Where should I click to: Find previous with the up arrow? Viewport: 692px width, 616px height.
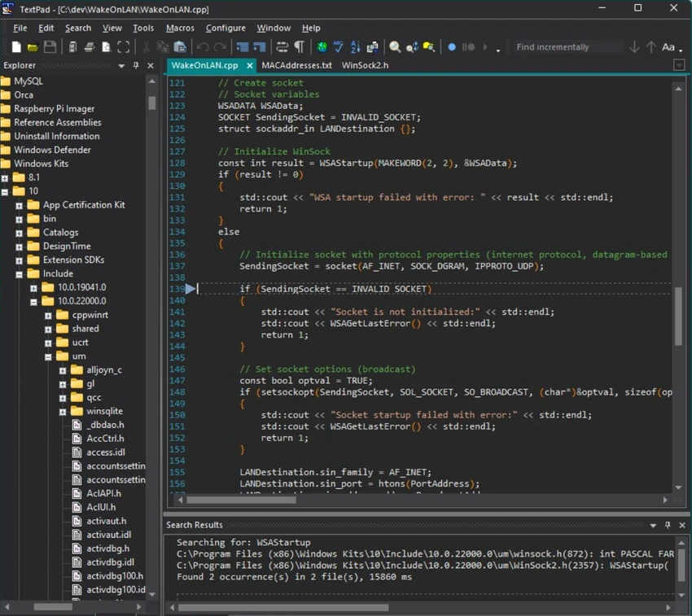(x=651, y=46)
